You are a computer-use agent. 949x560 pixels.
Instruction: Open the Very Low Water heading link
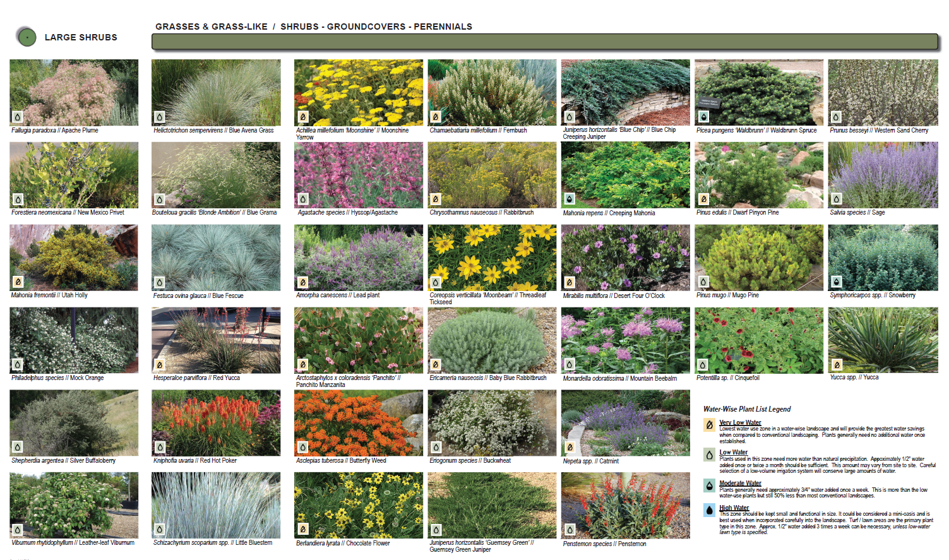(740, 422)
